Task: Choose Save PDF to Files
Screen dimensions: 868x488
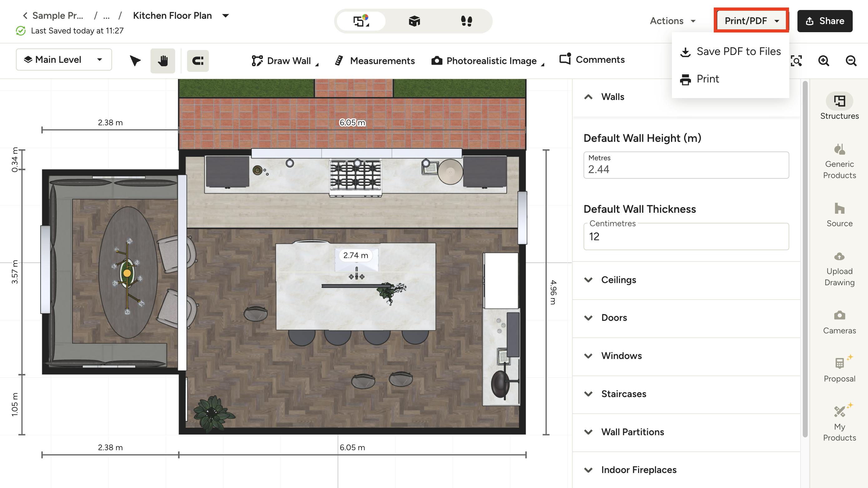Action: click(x=731, y=52)
